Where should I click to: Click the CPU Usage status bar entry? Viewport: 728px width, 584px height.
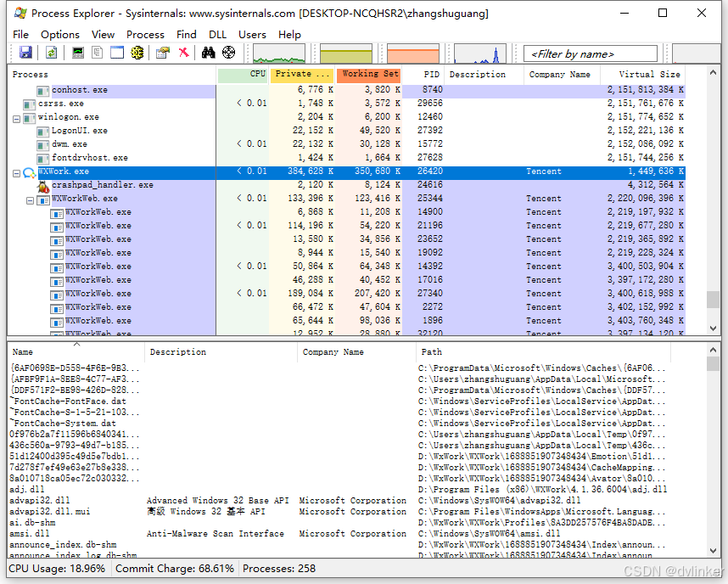pyautogui.click(x=57, y=569)
